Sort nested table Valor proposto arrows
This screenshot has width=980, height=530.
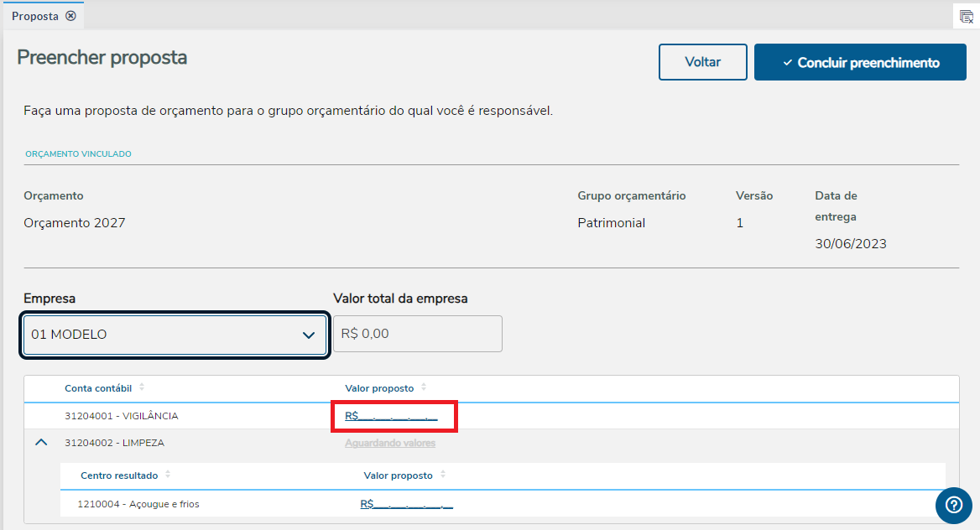point(443,475)
